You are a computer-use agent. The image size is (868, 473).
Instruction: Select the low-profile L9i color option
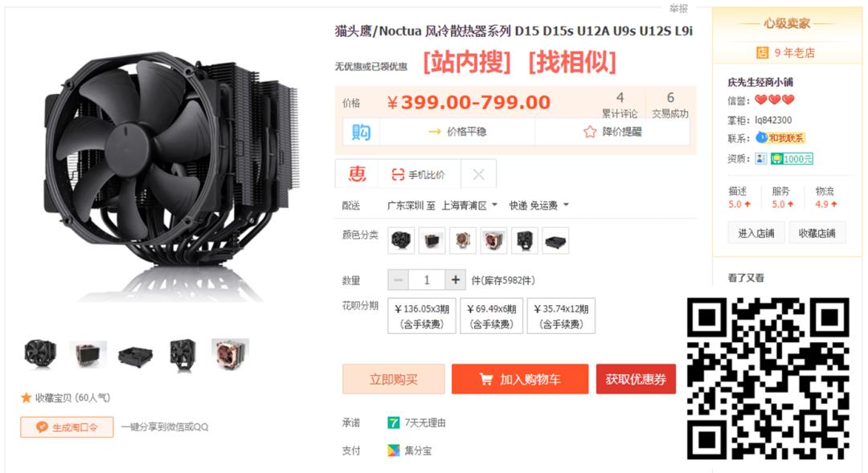555,241
